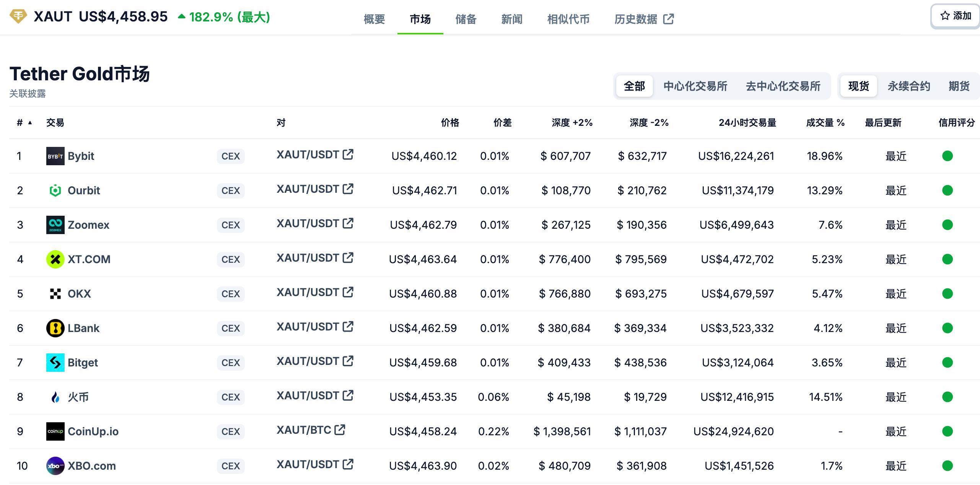
Task: Click the Tether Gold coin icon
Action: point(18,16)
